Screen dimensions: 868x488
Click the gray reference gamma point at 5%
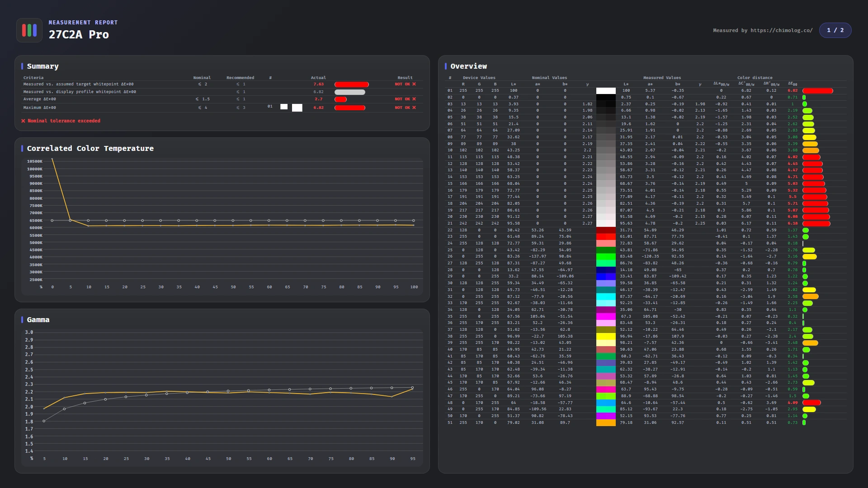point(44,421)
